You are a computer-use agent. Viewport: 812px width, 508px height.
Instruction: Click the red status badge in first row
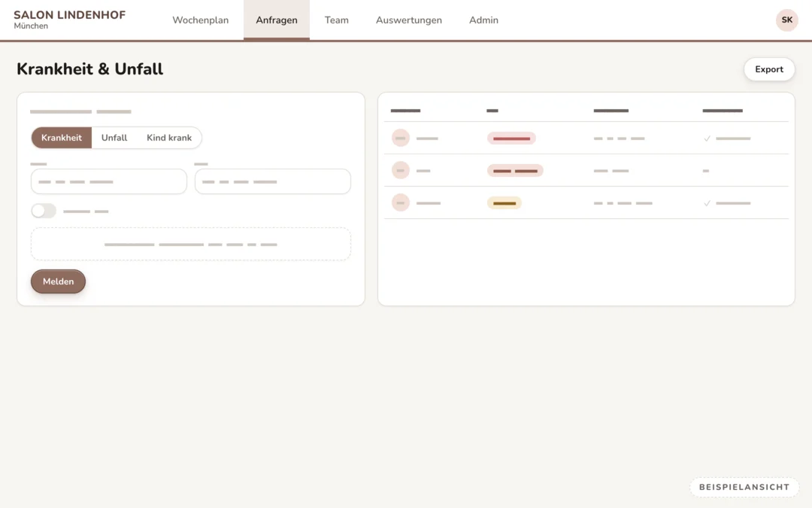tap(511, 138)
